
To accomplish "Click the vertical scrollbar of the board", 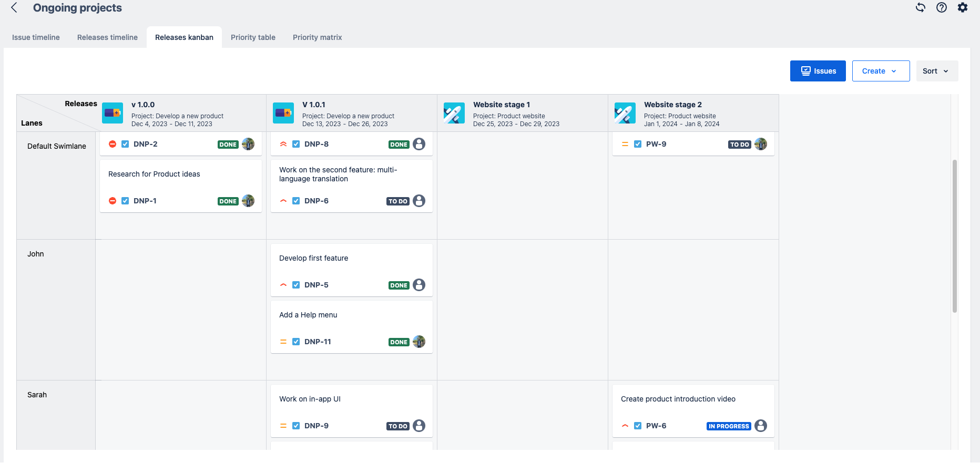I will point(954,236).
